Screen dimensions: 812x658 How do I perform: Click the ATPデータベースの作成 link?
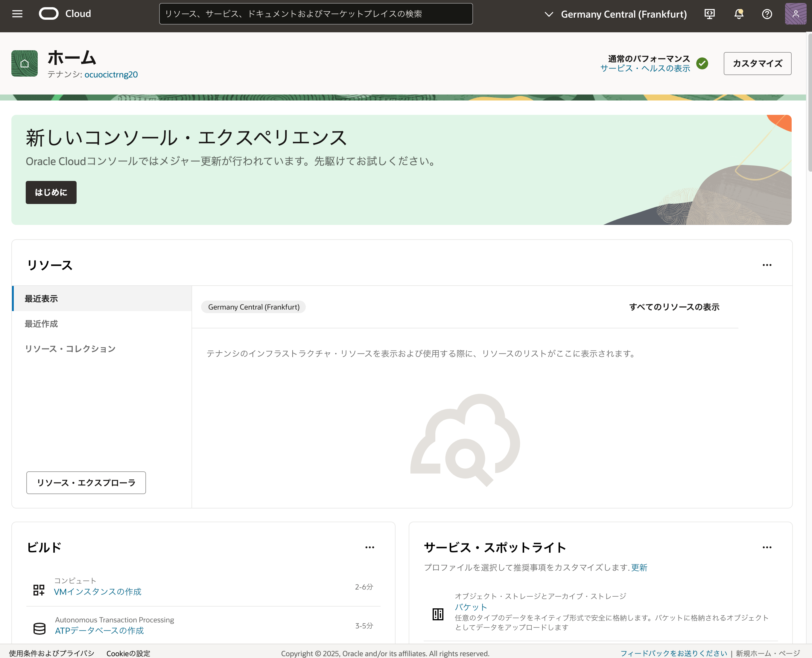[99, 631]
